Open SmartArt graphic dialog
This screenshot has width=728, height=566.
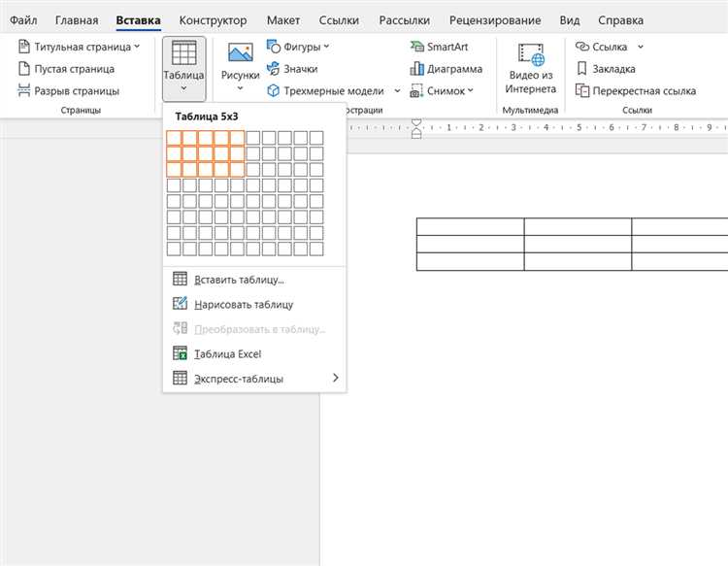pyautogui.click(x=444, y=47)
